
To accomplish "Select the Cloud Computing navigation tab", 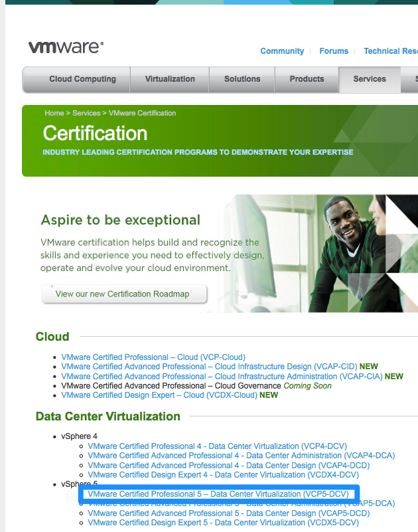I will coord(76,80).
